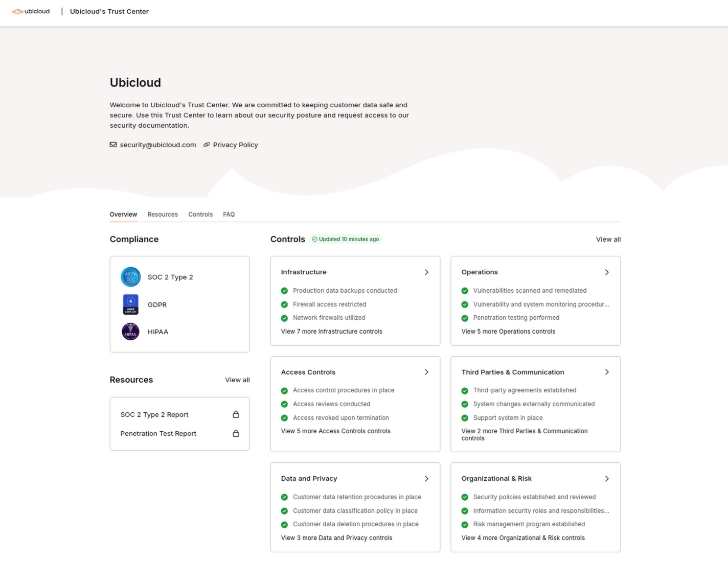The width and height of the screenshot is (728, 563).
Task: Click the green check beside Access reviews conducted
Action: pyautogui.click(x=284, y=404)
